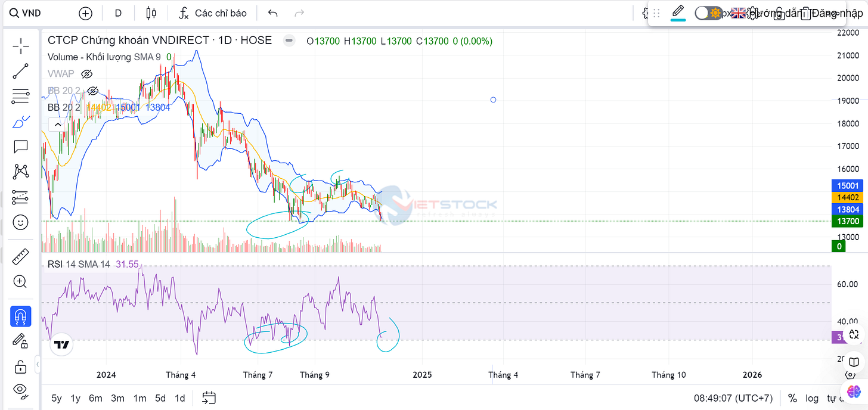Select the ruler measure tool
Image resolution: width=868 pixels, height=410 pixels.
[x=21, y=256]
